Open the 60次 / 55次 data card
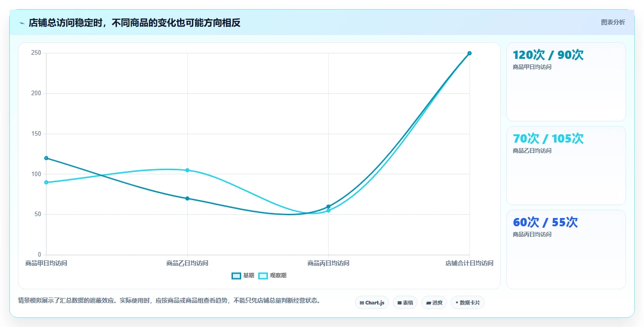 pos(566,249)
